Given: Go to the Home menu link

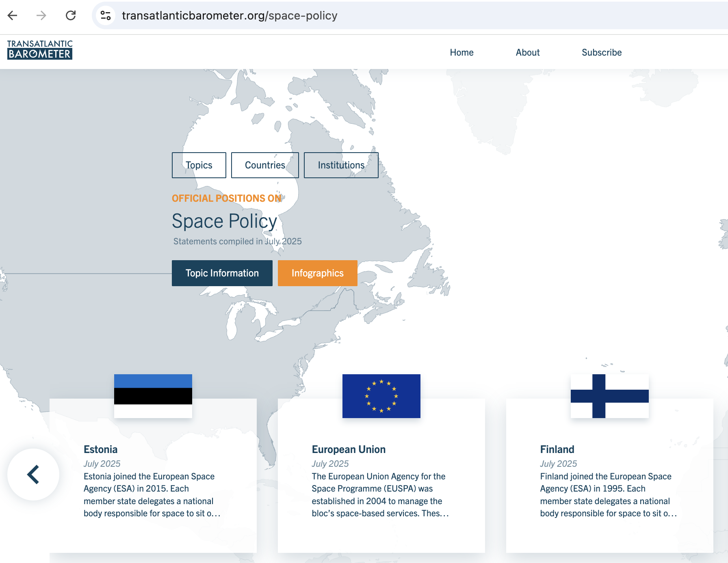Looking at the screenshot, I should (x=461, y=52).
